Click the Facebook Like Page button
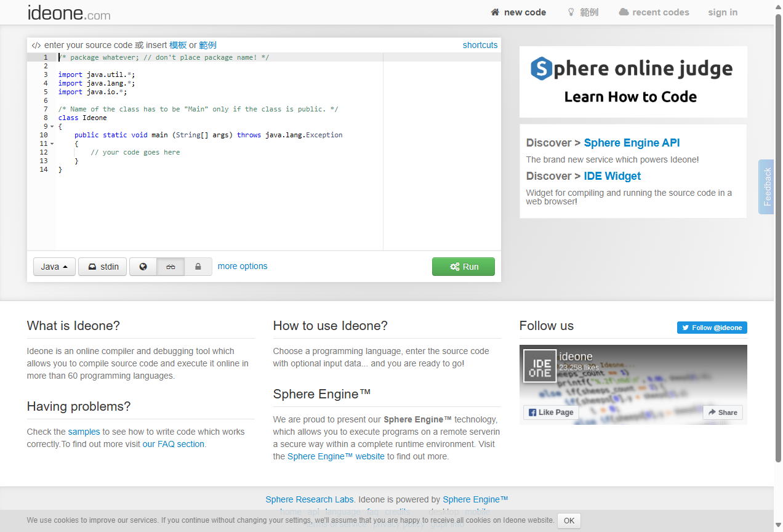The width and height of the screenshot is (783, 532). point(551,412)
